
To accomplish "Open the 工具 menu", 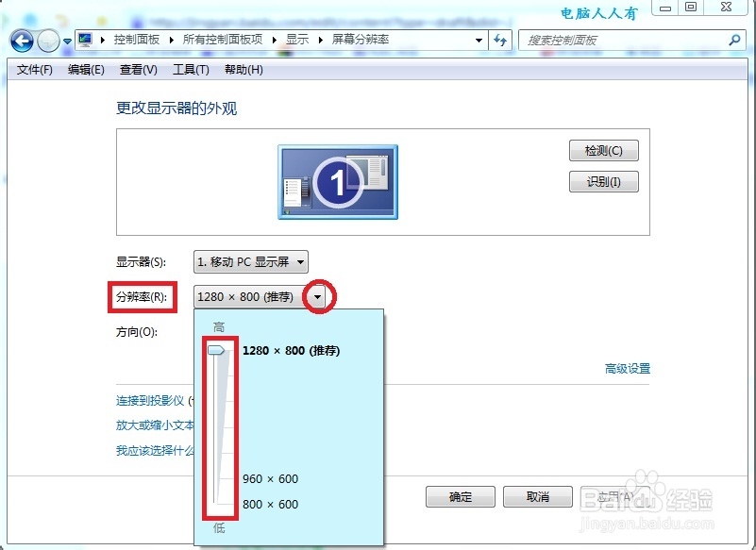I will [x=189, y=69].
